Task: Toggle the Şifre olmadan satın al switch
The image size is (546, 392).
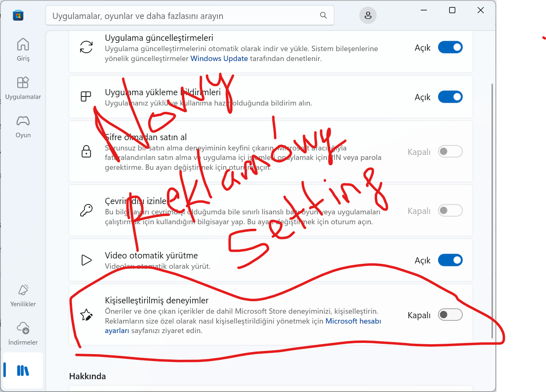Action: (x=450, y=151)
